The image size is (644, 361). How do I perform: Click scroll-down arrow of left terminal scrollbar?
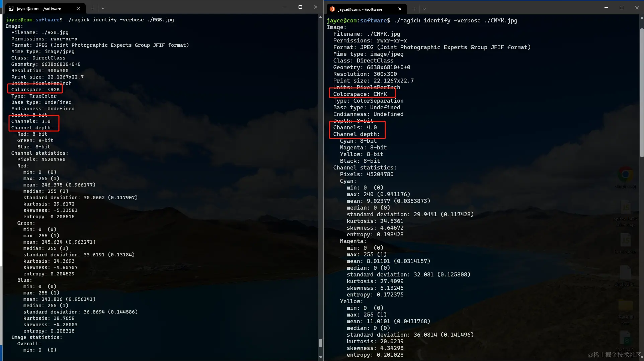point(321,357)
